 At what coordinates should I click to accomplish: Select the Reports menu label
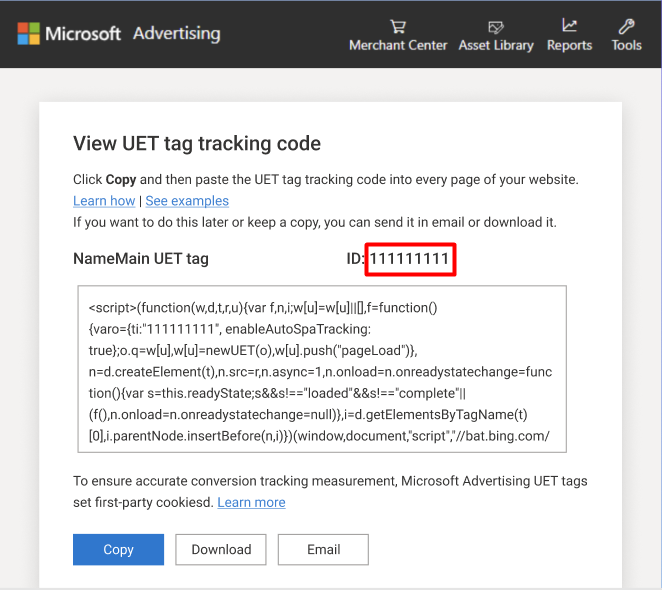[x=570, y=45]
